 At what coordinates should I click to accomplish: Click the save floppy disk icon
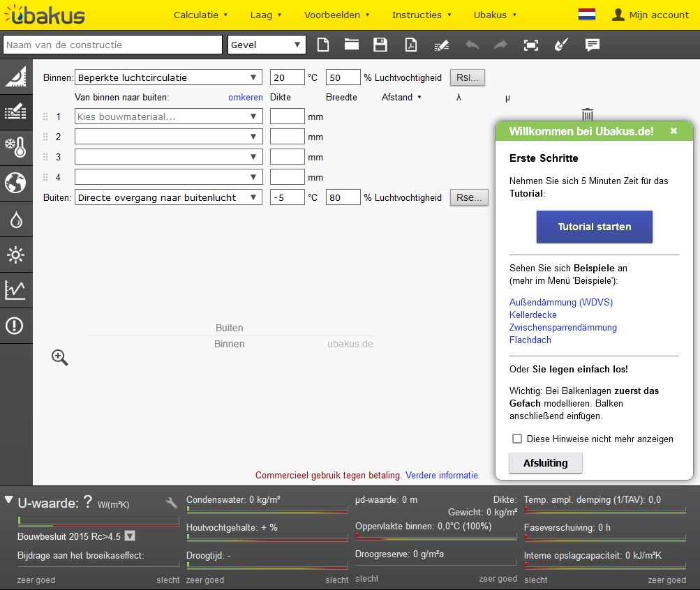380,45
